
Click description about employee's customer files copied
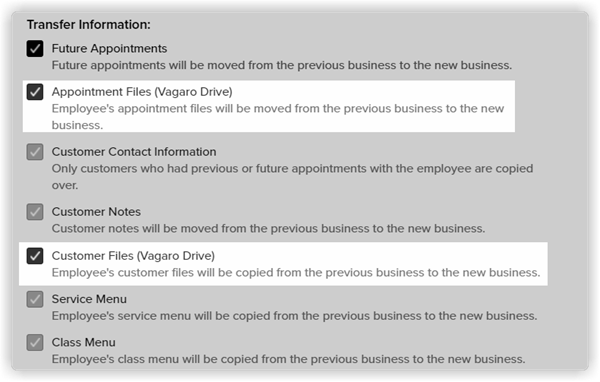point(296,273)
